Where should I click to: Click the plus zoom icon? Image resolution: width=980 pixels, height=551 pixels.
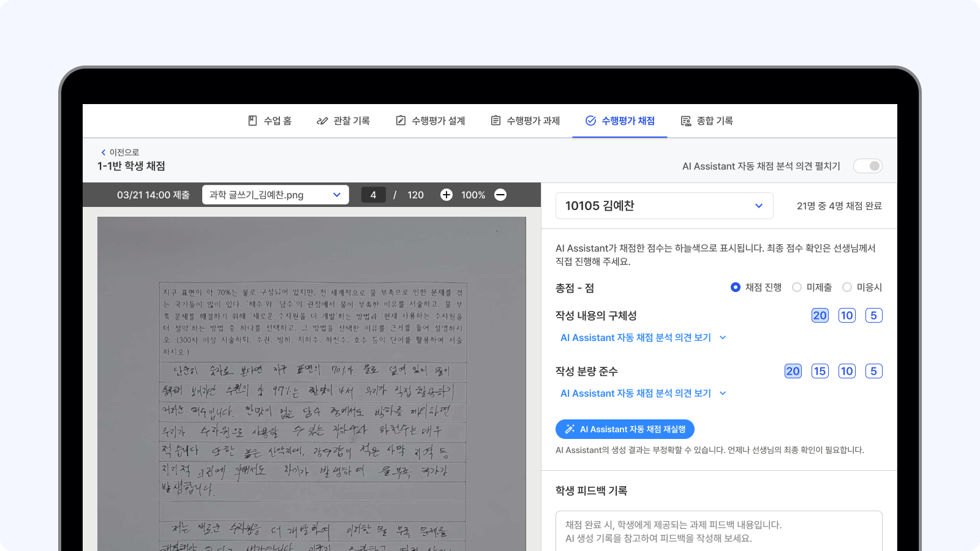click(x=447, y=195)
